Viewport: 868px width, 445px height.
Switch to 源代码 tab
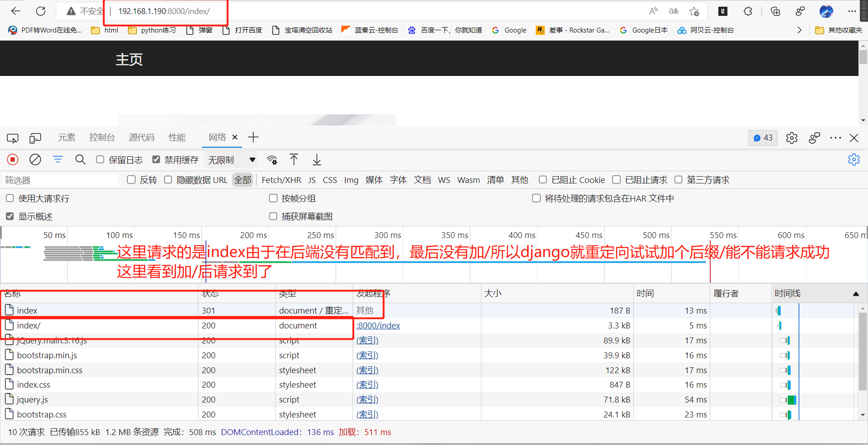pyautogui.click(x=142, y=137)
